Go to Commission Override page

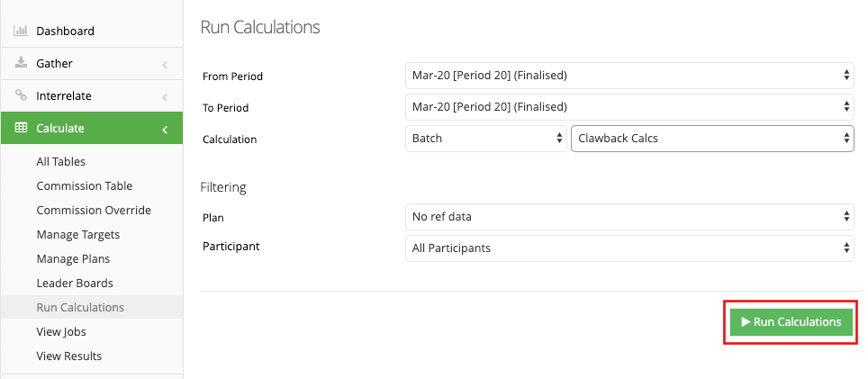coord(94,211)
